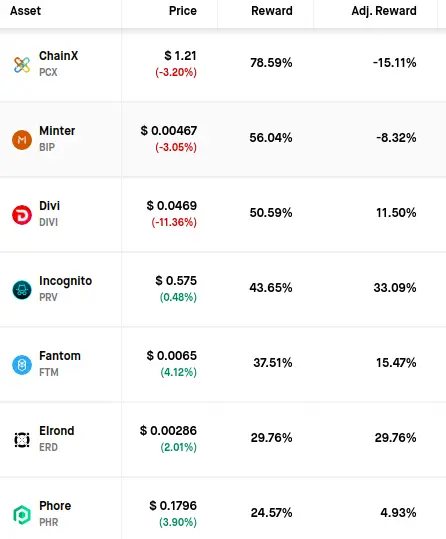This screenshot has width=446, height=539.
Task: Click the ChainX multicolor logo icon
Action: point(22,65)
